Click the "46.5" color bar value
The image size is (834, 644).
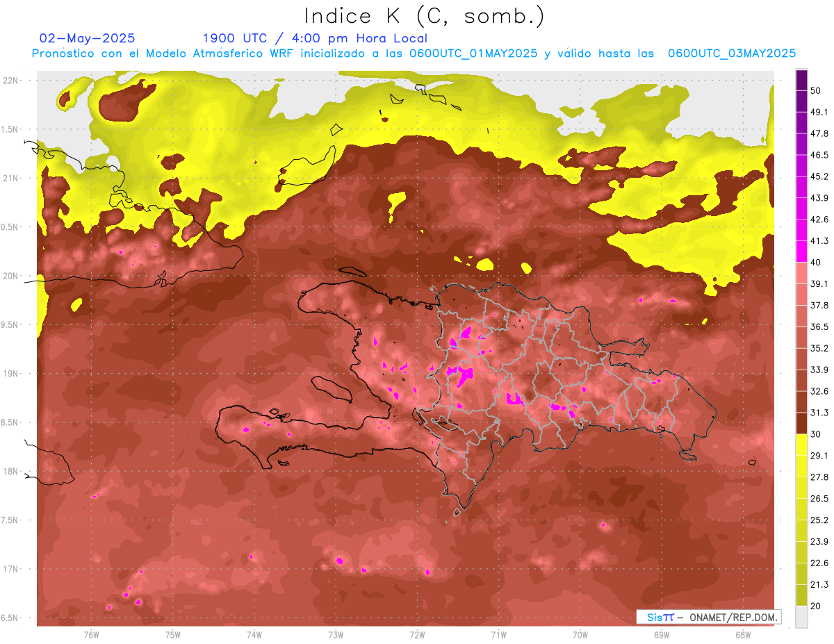[819, 155]
